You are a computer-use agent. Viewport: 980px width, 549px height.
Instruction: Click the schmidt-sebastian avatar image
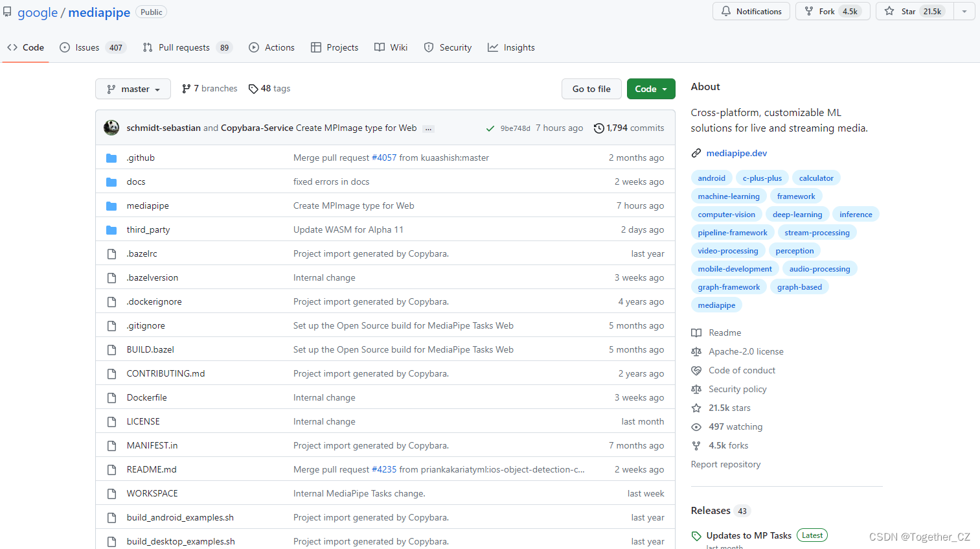click(x=111, y=128)
